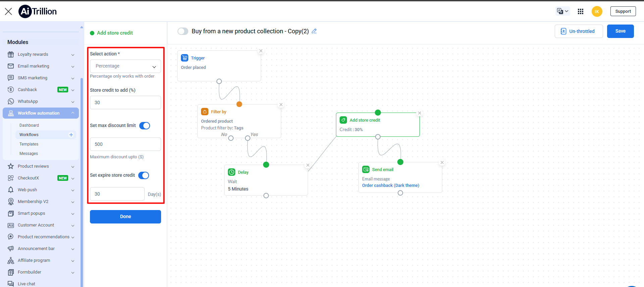Remove the Filter by node with X
The height and width of the screenshot is (287, 644).
pos(281,105)
